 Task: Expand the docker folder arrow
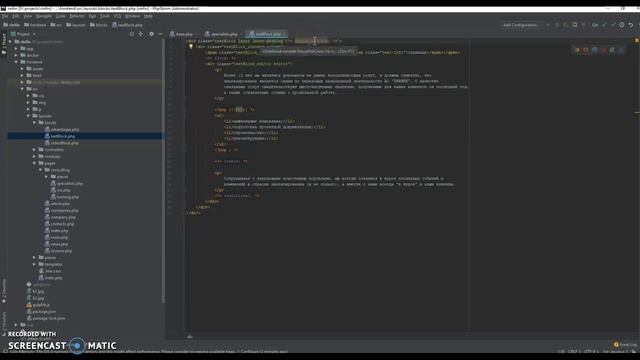point(16,55)
